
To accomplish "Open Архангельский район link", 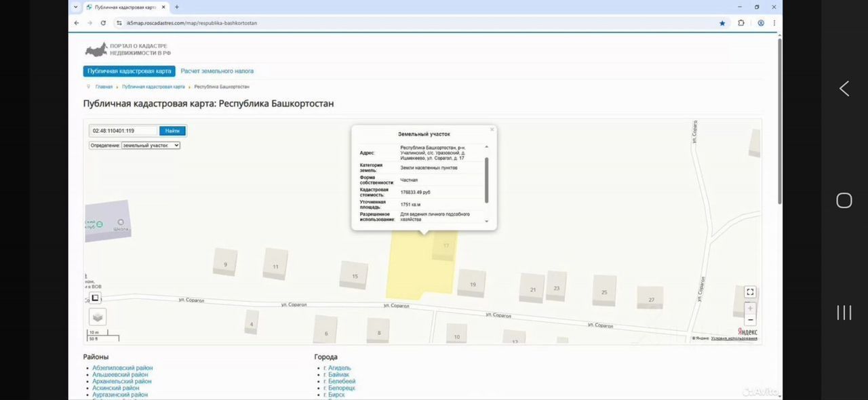I will click(x=122, y=382).
